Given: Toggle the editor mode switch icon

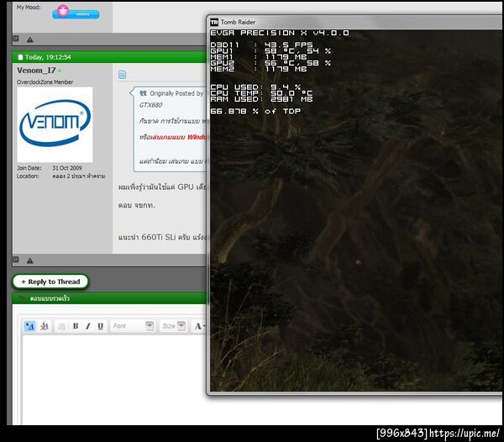Looking at the screenshot, I should click(x=30, y=326).
